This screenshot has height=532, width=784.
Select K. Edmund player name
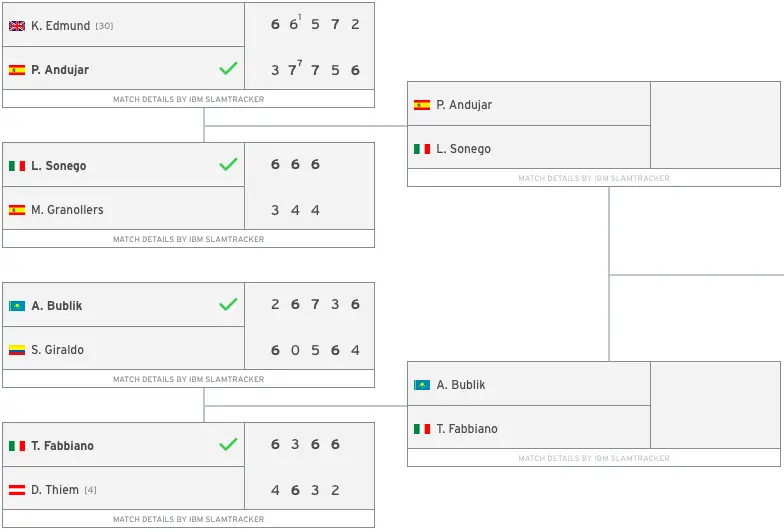click(x=60, y=26)
